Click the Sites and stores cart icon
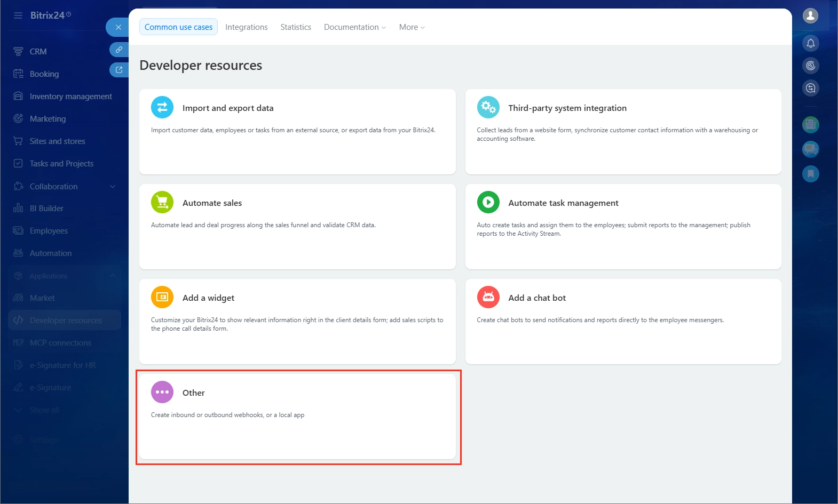Image resolution: width=838 pixels, height=504 pixels. 18,141
